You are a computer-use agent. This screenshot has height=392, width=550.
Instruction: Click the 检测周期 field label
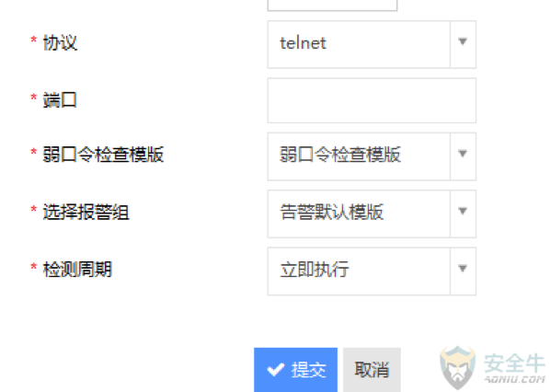pyautogui.click(x=77, y=270)
